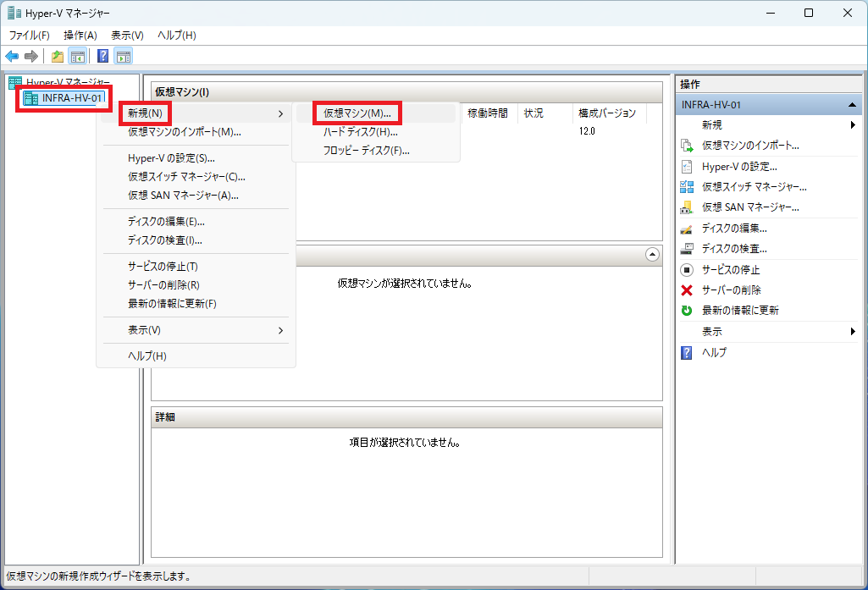Click the Up one level folder icon
The image size is (868, 590).
coord(57,56)
